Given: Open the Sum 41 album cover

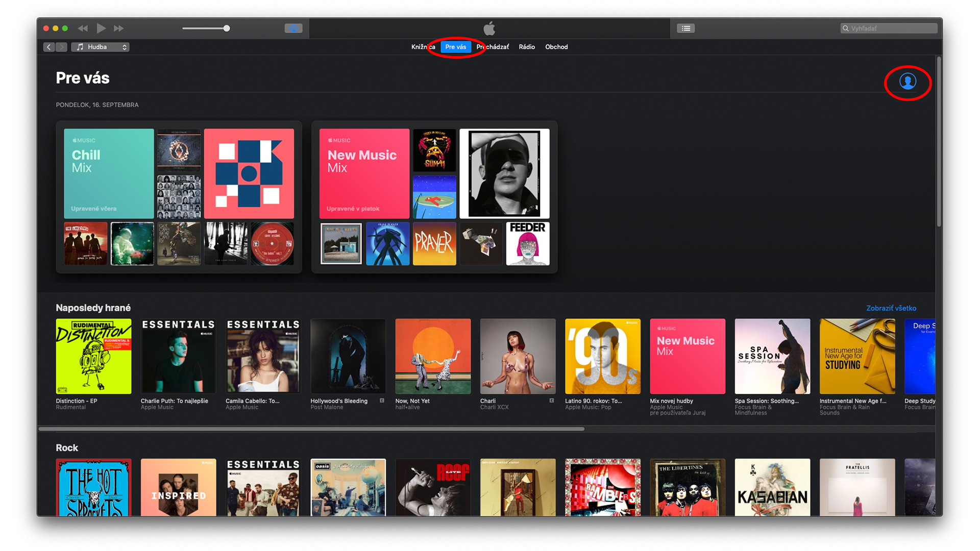Looking at the screenshot, I should tap(434, 150).
